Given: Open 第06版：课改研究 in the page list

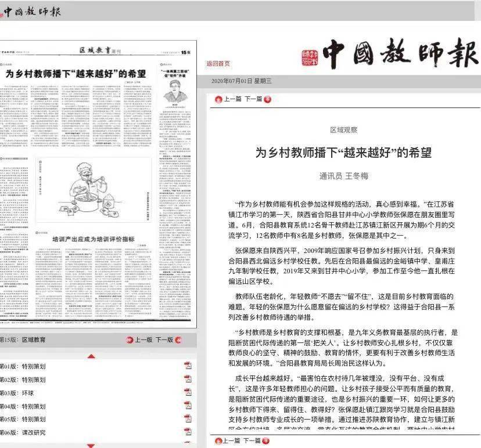Looking at the screenshot, I should point(23,432).
